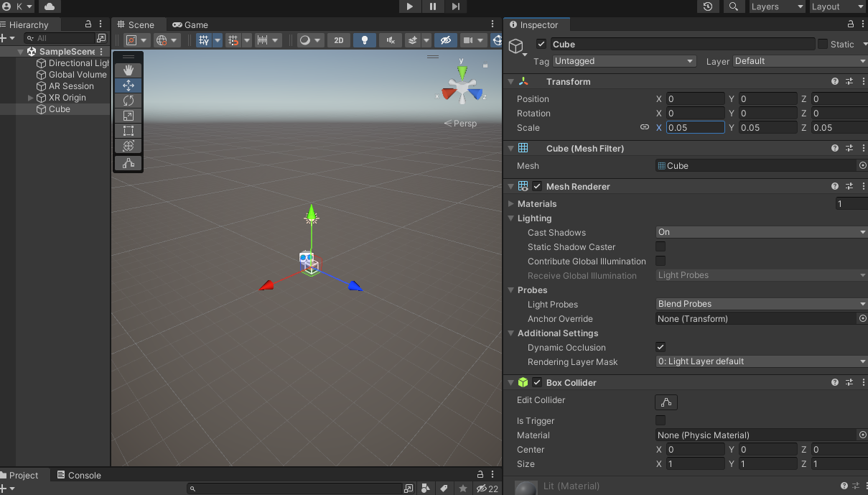The image size is (868, 495).
Task: Toggle the Scale constrain proportions link
Action: pyautogui.click(x=645, y=127)
